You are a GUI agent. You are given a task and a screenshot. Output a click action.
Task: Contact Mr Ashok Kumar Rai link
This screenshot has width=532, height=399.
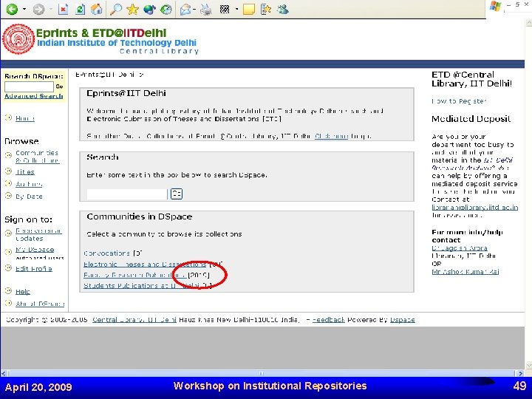(x=465, y=272)
